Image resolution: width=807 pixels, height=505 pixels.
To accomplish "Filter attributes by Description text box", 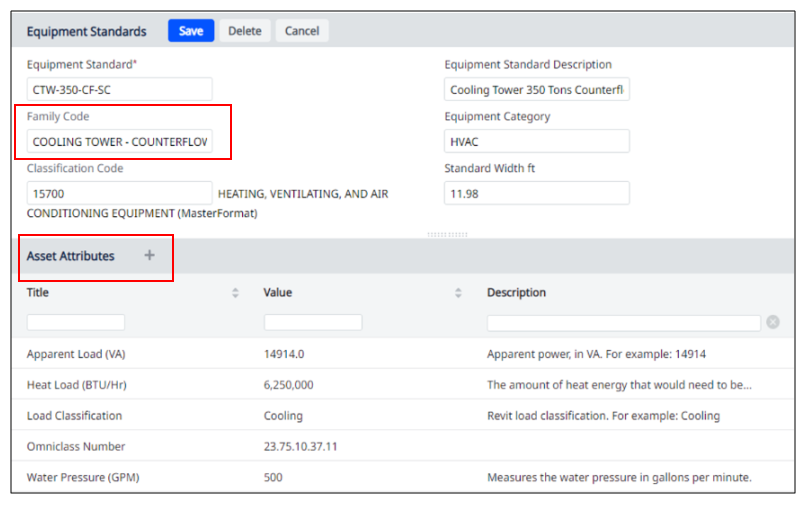I will (624, 323).
